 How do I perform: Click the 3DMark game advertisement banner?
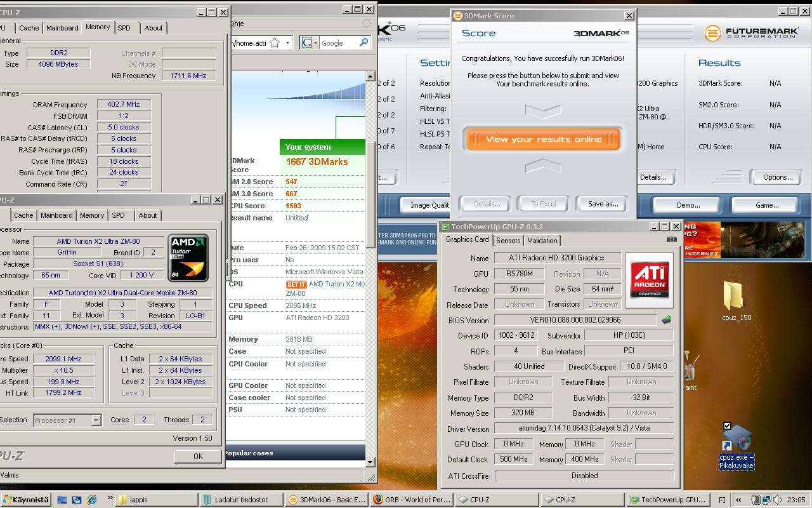tap(745, 239)
